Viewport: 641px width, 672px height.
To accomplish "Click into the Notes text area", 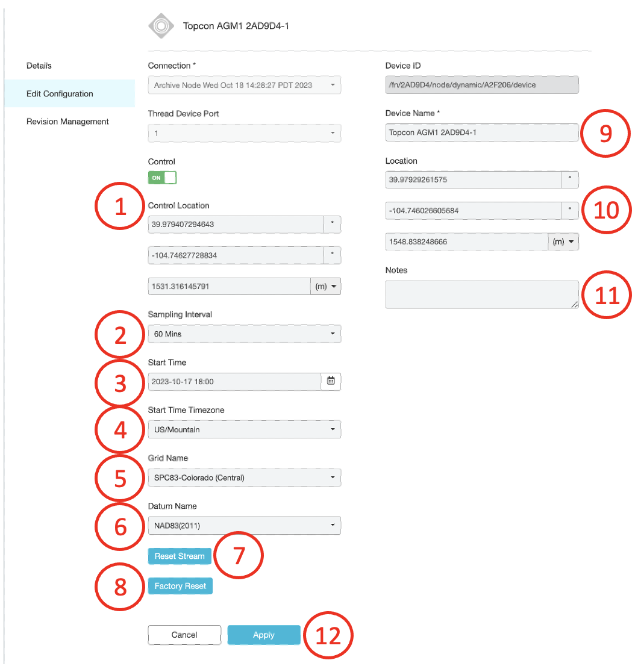I will 481,294.
